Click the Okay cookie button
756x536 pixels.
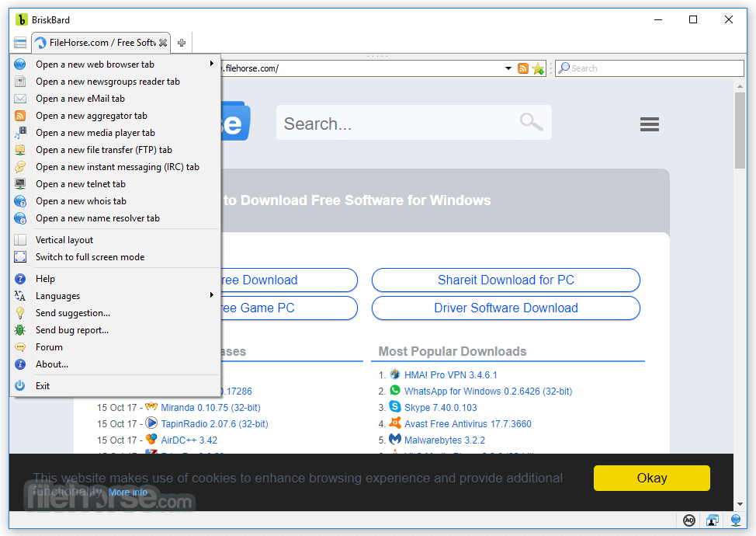pos(652,478)
